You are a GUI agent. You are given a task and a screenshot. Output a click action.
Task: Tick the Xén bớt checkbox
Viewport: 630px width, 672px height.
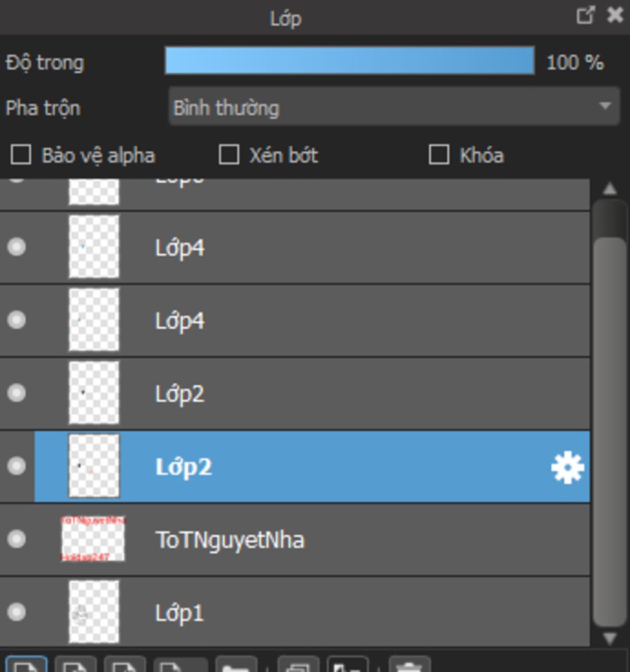[x=229, y=154]
